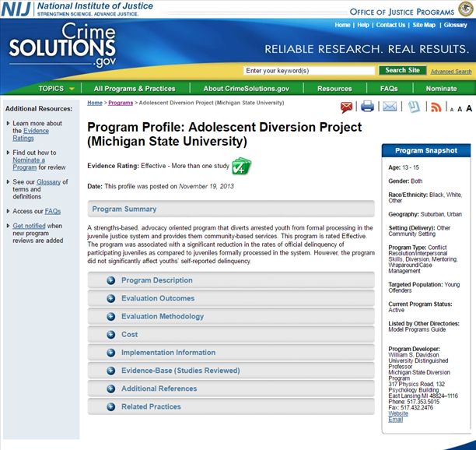Viewport: 476px width, 450px height.
Task: Open the FAQs link in sidebar
Action: pos(53,211)
